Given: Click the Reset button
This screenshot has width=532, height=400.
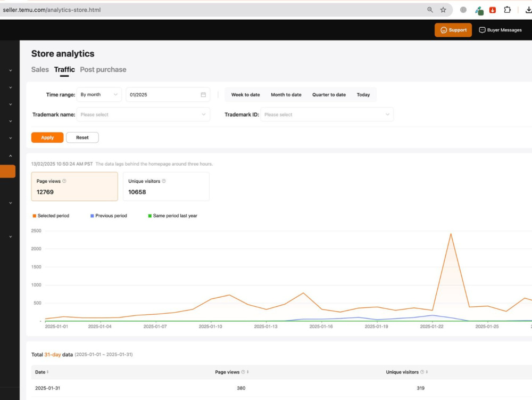Looking at the screenshot, I should (82, 137).
